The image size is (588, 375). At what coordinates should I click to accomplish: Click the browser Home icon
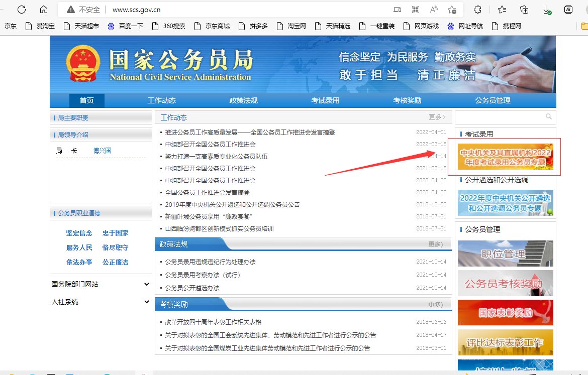(x=44, y=9)
